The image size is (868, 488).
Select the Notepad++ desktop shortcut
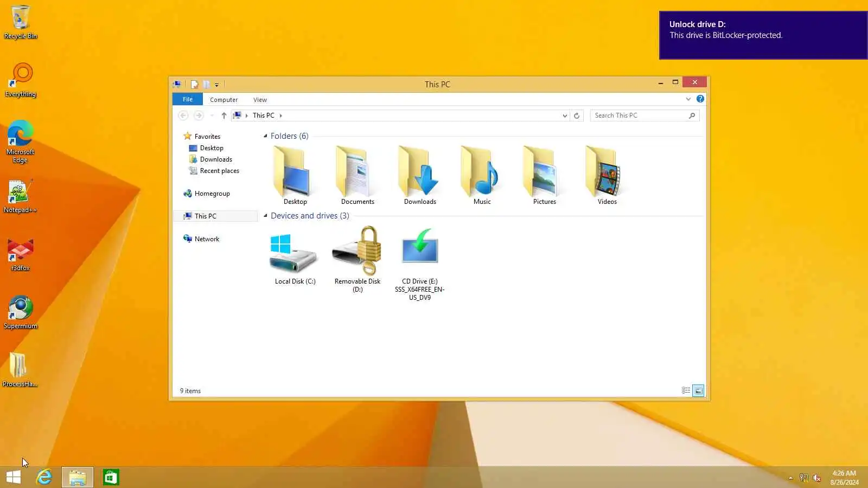[21, 196]
